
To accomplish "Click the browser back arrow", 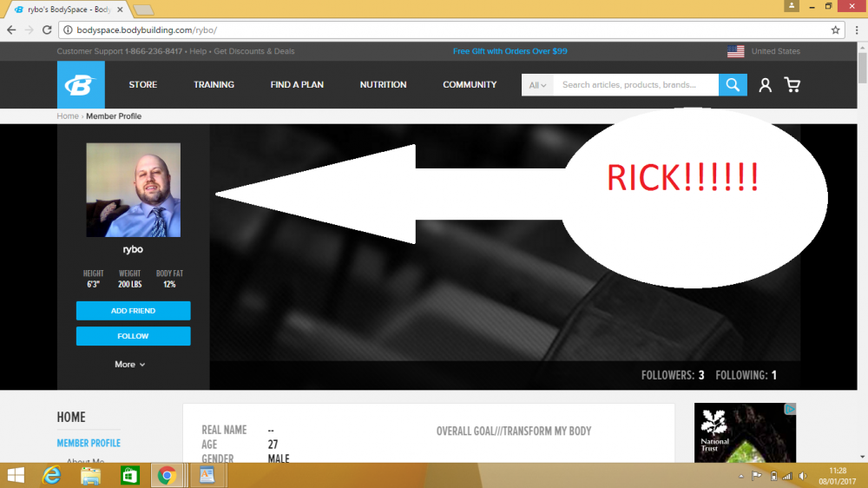I will click(11, 30).
